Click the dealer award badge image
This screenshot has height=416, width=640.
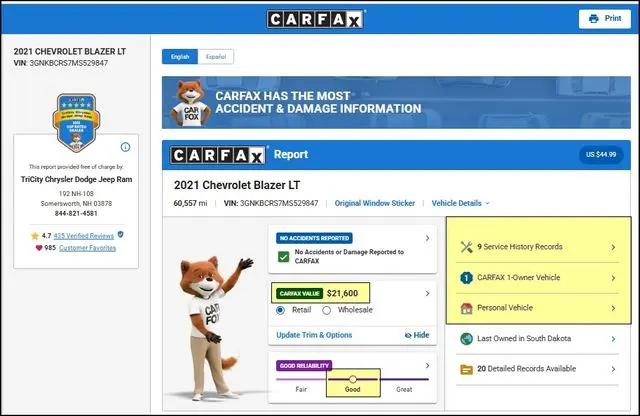pyautogui.click(x=76, y=122)
